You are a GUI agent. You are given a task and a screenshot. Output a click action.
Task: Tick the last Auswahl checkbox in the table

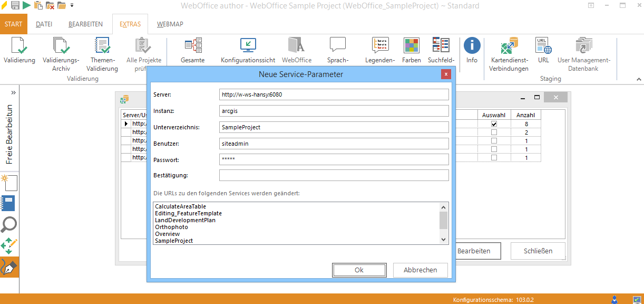494,158
